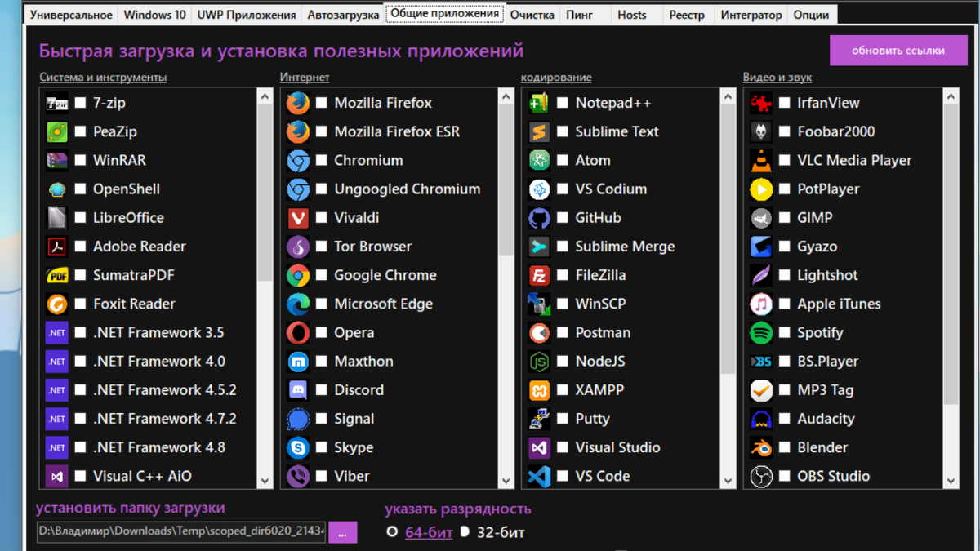This screenshot has width=980, height=551.
Task: Click the GitHub icon
Action: [x=539, y=218]
